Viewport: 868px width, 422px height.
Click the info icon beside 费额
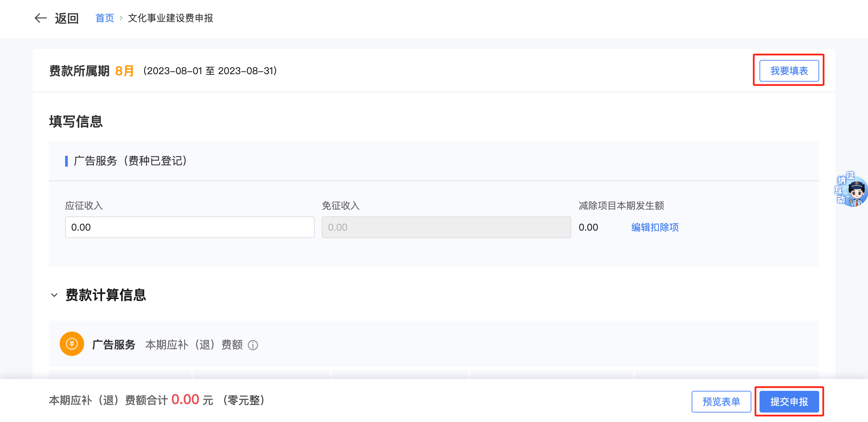pos(253,345)
